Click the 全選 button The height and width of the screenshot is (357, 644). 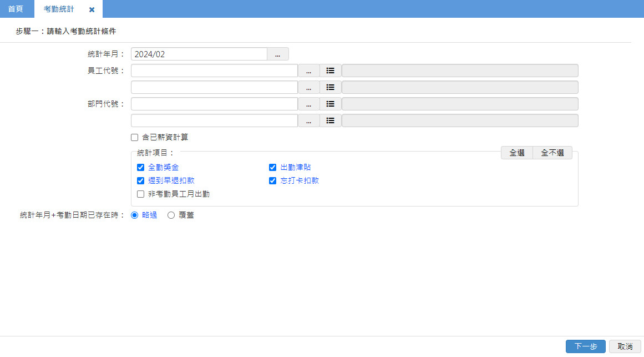[516, 153]
